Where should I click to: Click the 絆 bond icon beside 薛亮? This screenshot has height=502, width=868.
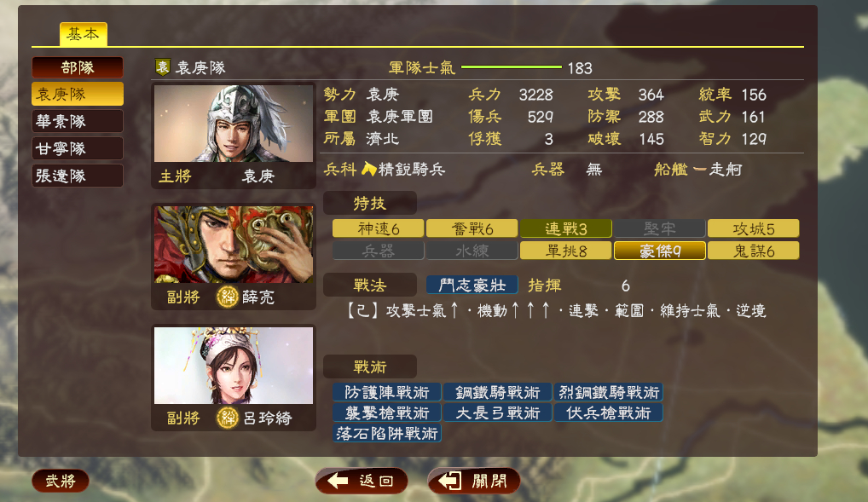227,297
